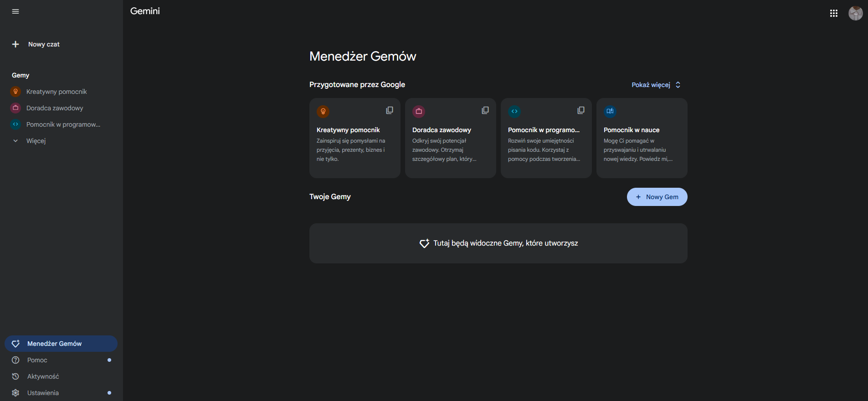
Task: Click the empty Tutaj będą widoczne Gemy placeholder
Action: (x=498, y=243)
